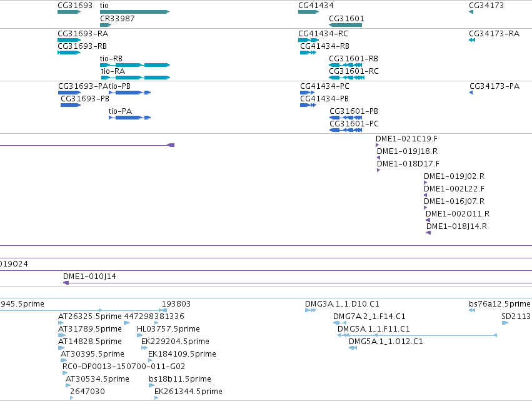Select transcript CG31693-RA
The height and width of the screenshot is (401, 532).
pos(83,34)
